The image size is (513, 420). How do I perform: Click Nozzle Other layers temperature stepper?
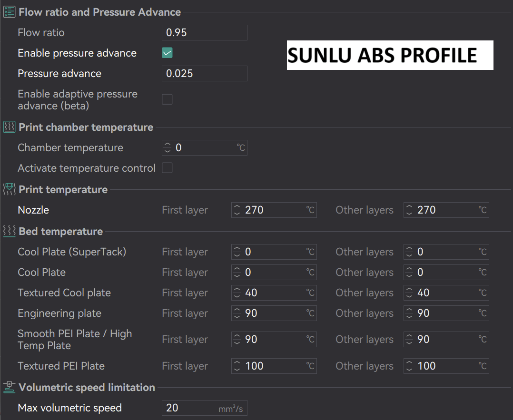pyautogui.click(x=409, y=210)
